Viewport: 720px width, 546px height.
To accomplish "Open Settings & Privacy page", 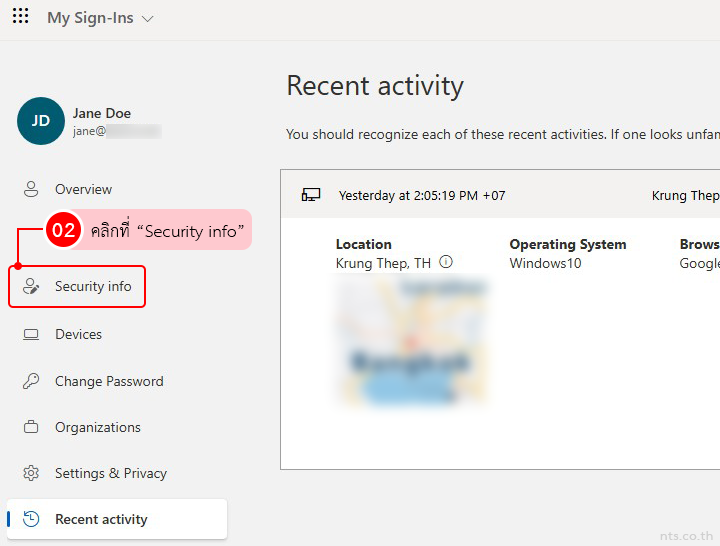I will tap(111, 474).
